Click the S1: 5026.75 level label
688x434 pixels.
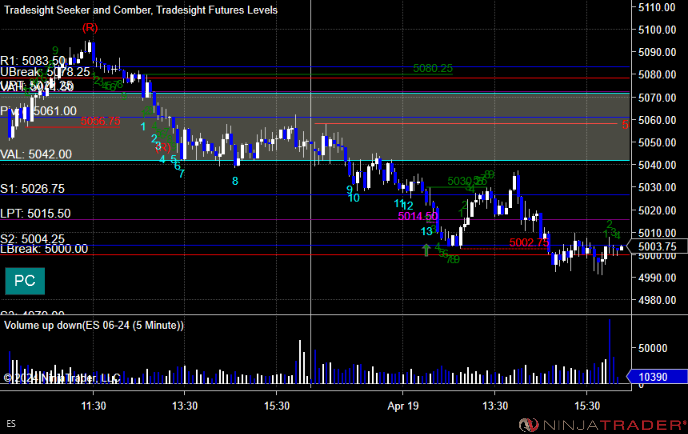(32, 189)
